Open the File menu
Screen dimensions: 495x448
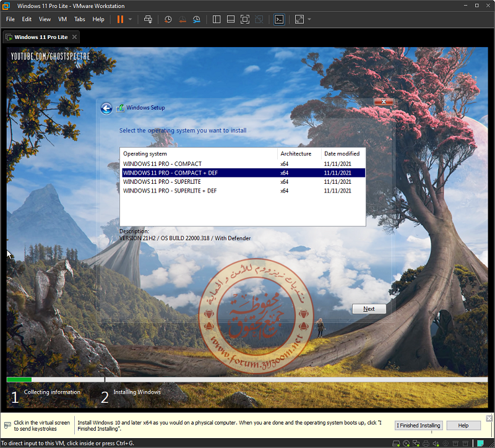11,19
